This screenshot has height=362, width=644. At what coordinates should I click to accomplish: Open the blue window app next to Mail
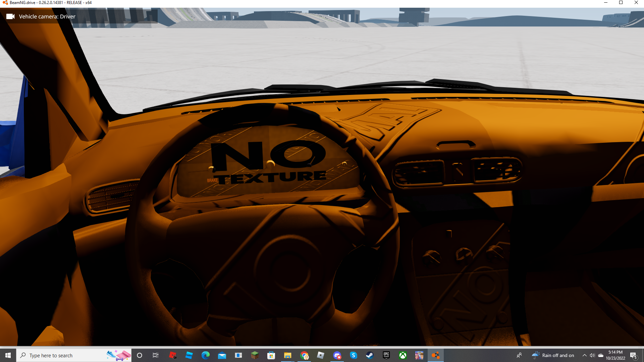(x=238, y=355)
